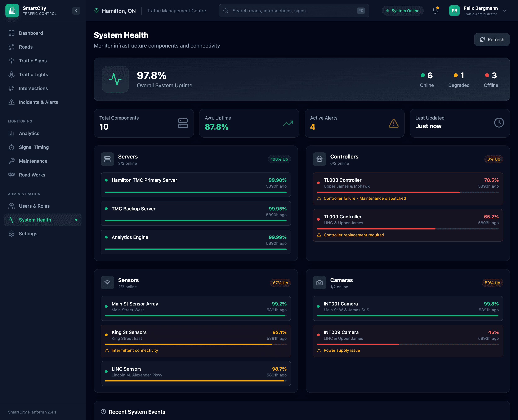The image size is (518, 420).
Task: Select the Analytics monitoring icon
Action: [12, 133]
